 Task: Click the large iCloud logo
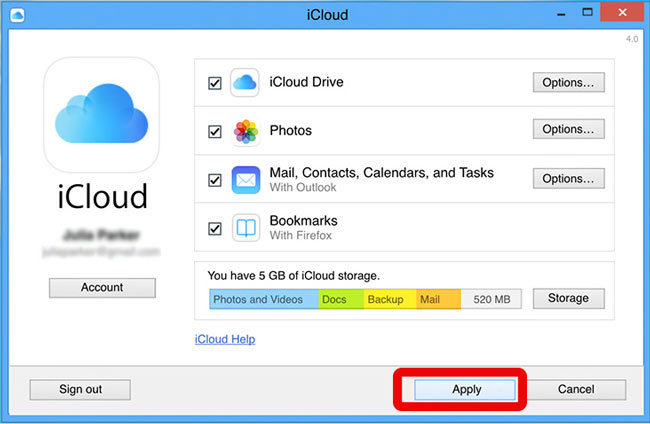click(x=102, y=114)
